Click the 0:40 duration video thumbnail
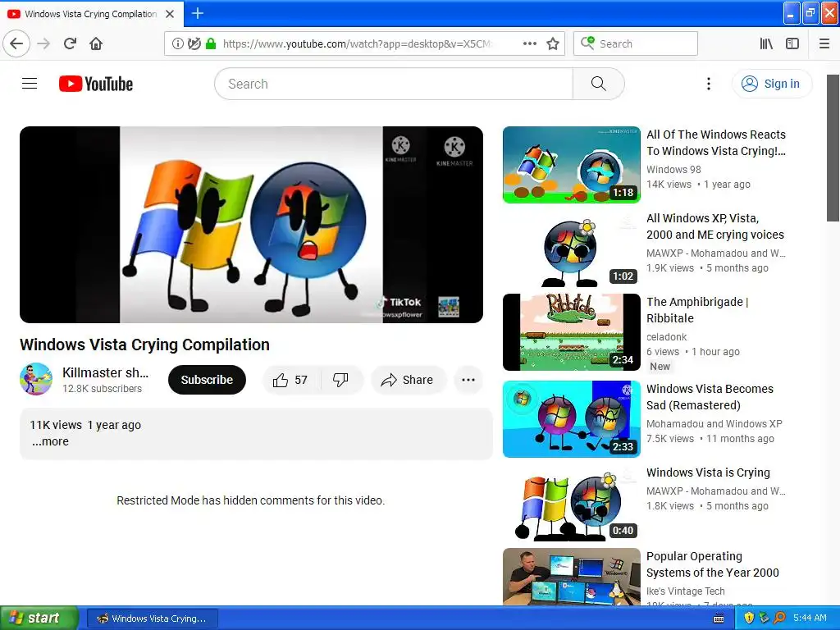840x630 pixels. click(572, 503)
